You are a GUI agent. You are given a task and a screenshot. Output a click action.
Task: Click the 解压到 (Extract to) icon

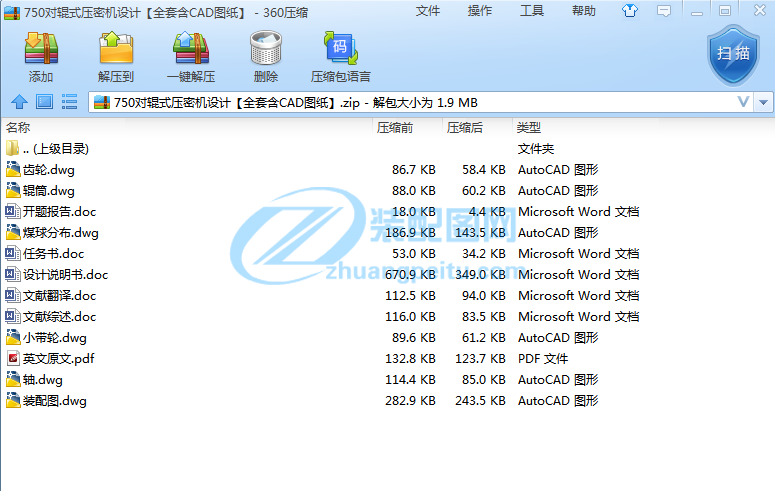[116, 56]
